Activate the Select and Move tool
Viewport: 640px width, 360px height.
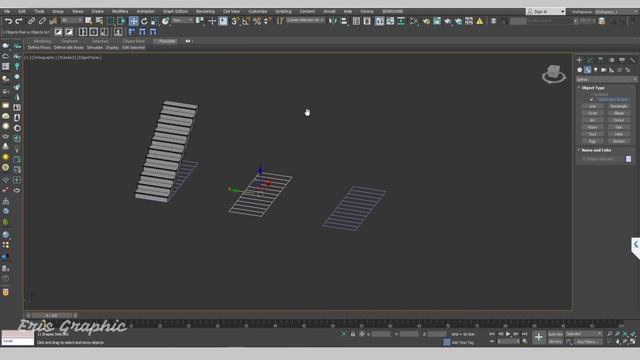[133, 21]
